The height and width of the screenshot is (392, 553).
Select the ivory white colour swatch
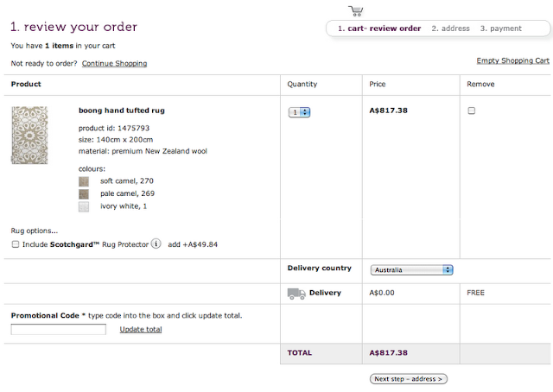point(84,206)
